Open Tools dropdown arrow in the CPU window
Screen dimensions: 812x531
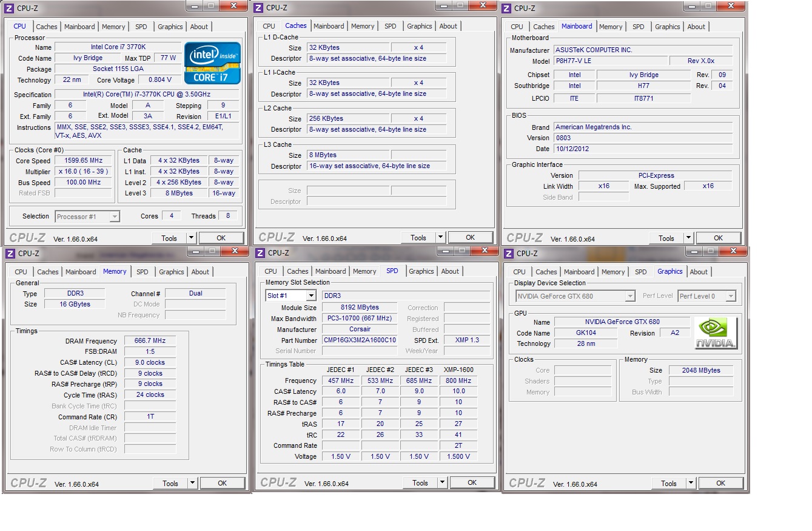(192, 238)
